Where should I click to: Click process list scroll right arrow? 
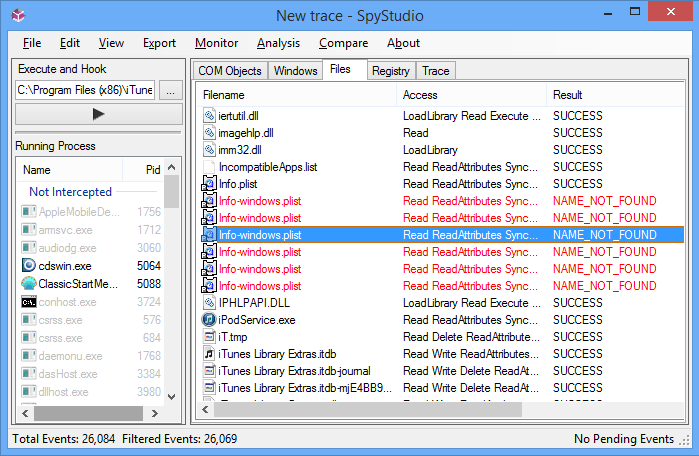[x=155, y=413]
